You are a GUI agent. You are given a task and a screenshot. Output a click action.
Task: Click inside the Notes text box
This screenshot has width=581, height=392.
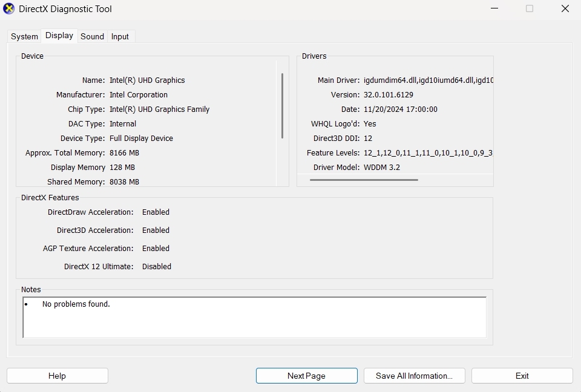pyautogui.click(x=254, y=318)
